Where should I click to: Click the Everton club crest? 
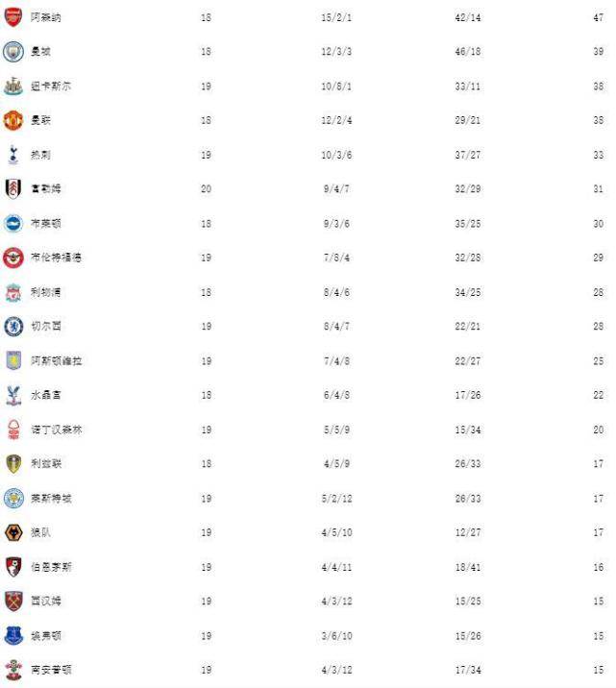(13, 635)
